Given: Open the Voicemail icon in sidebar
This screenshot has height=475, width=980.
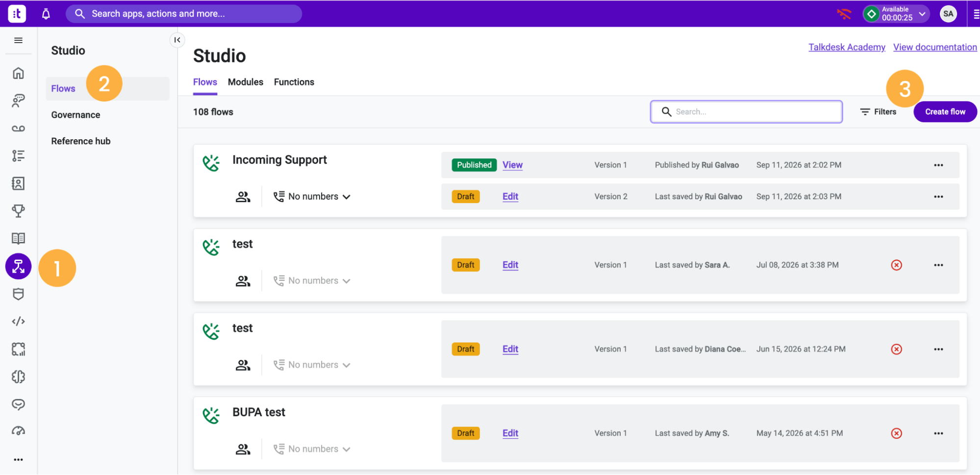Looking at the screenshot, I should (19, 129).
